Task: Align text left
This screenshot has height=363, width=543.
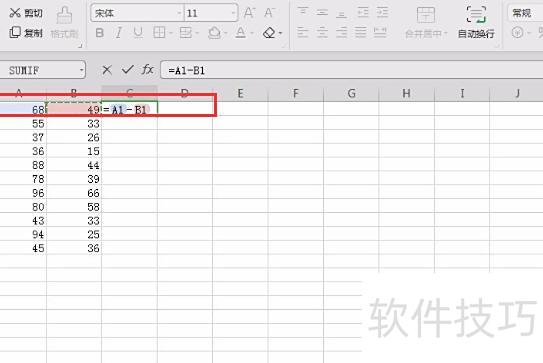Action: click(303, 33)
